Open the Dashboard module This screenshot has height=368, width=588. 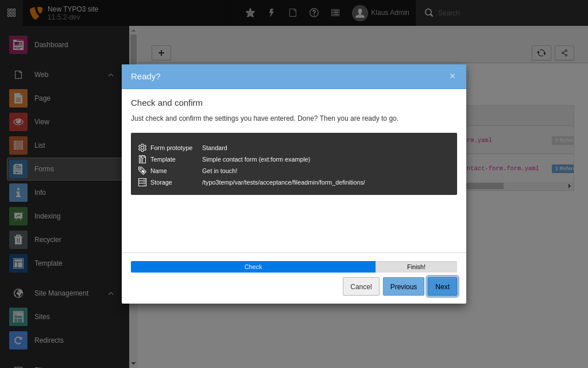pyautogui.click(x=51, y=45)
